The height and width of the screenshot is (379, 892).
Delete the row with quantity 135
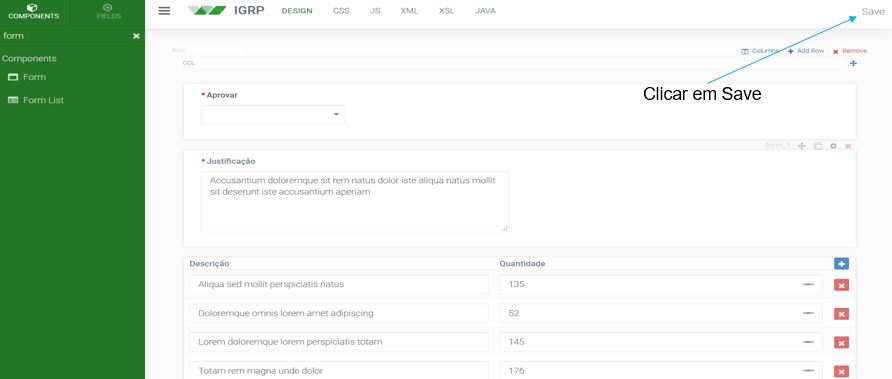pos(841,285)
